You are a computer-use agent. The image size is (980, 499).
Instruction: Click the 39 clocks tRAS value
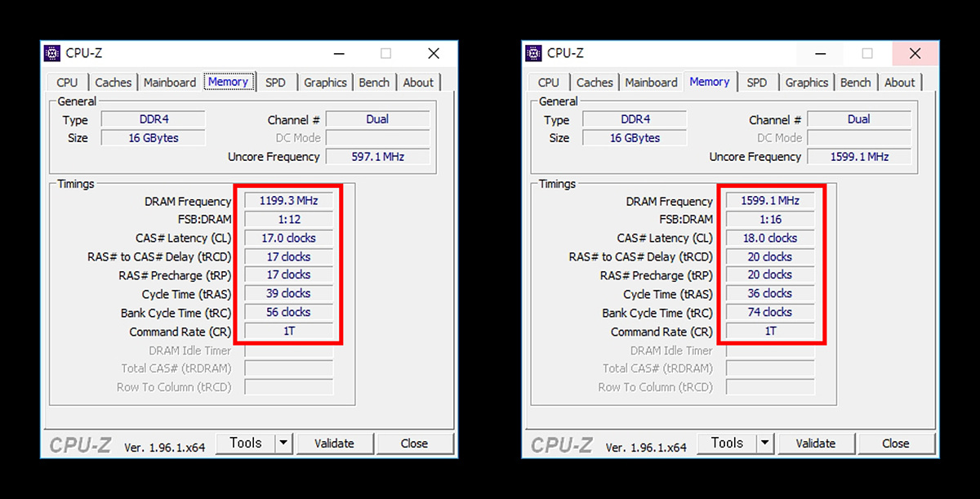289,293
